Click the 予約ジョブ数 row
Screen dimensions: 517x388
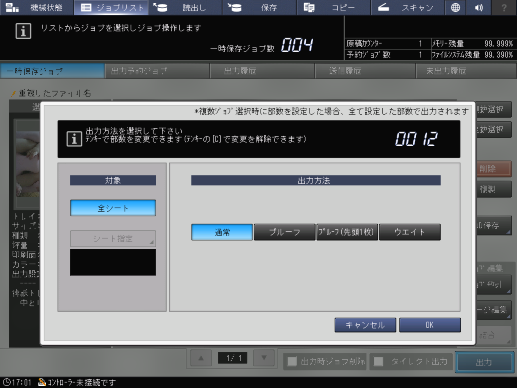(387, 55)
